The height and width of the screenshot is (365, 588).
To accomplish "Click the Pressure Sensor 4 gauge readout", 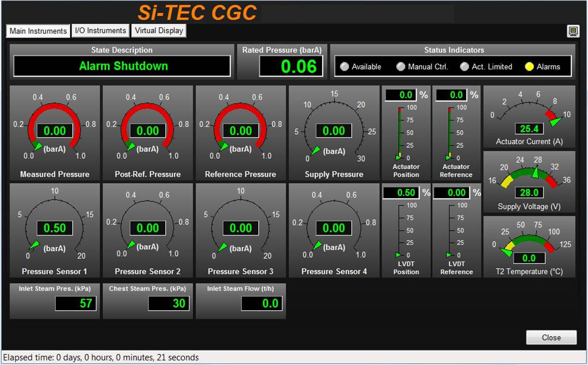I will (x=334, y=228).
